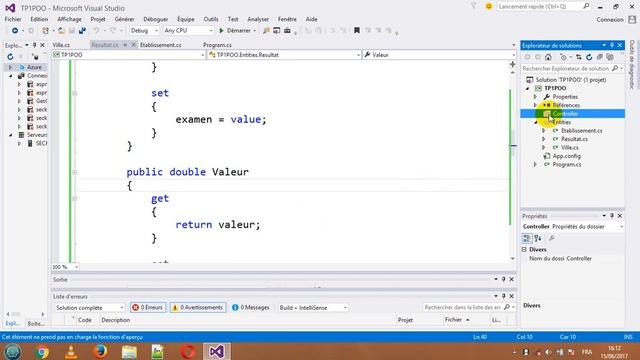Image resolution: width=640 pixels, height=360 pixels.
Task: Expand the Etablissement.cs node
Action: [x=544, y=131]
